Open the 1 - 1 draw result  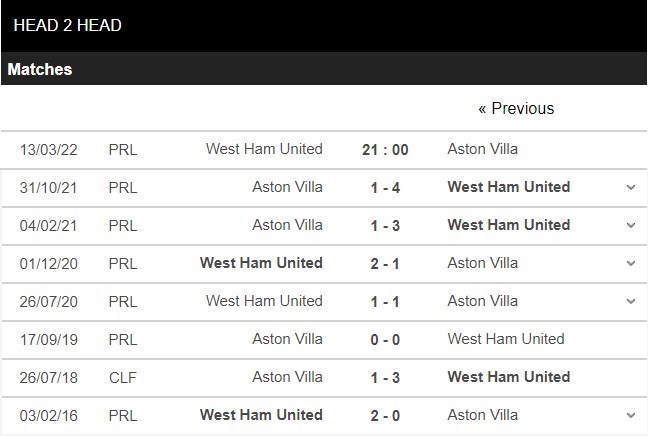[x=385, y=302]
